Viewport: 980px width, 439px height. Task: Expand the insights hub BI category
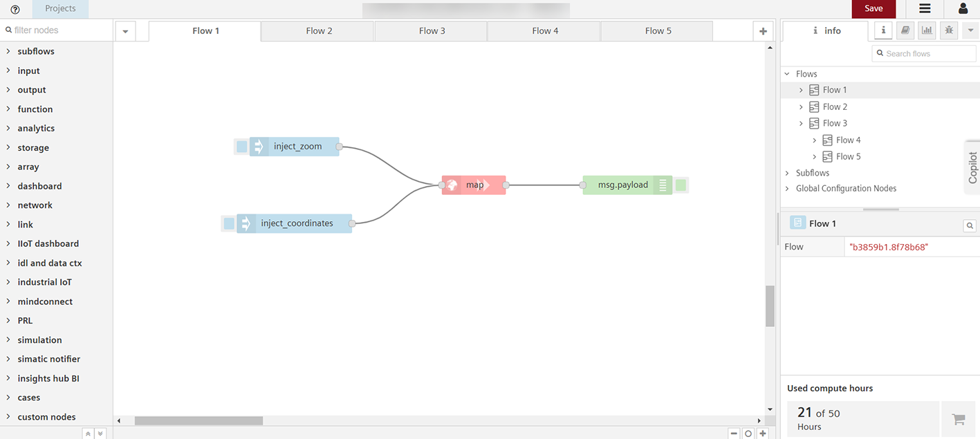(56, 378)
